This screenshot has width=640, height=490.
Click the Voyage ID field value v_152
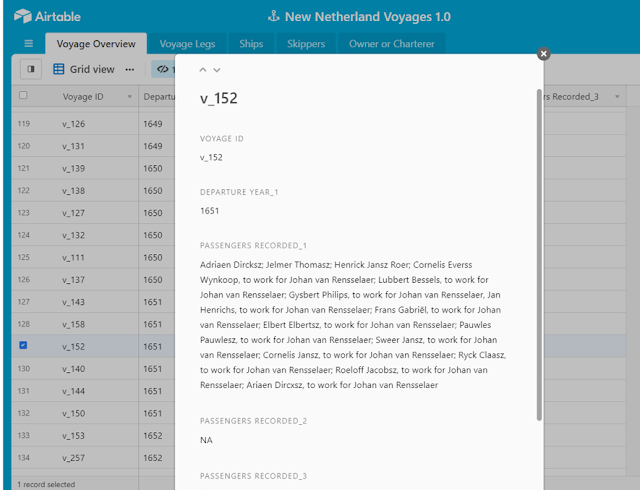pyautogui.click(x=211, y=157)
